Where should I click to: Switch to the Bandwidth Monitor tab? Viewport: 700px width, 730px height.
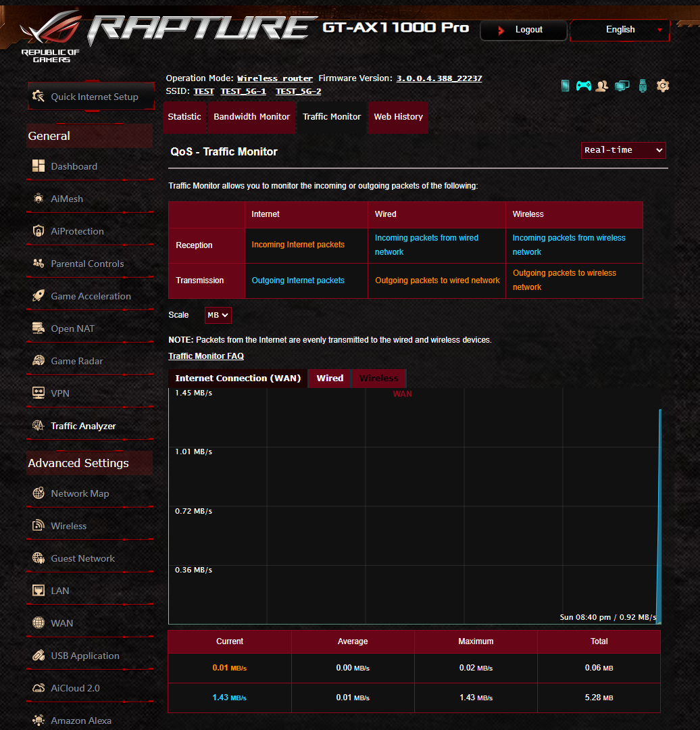pyautogui.click(x=251, y=117)
